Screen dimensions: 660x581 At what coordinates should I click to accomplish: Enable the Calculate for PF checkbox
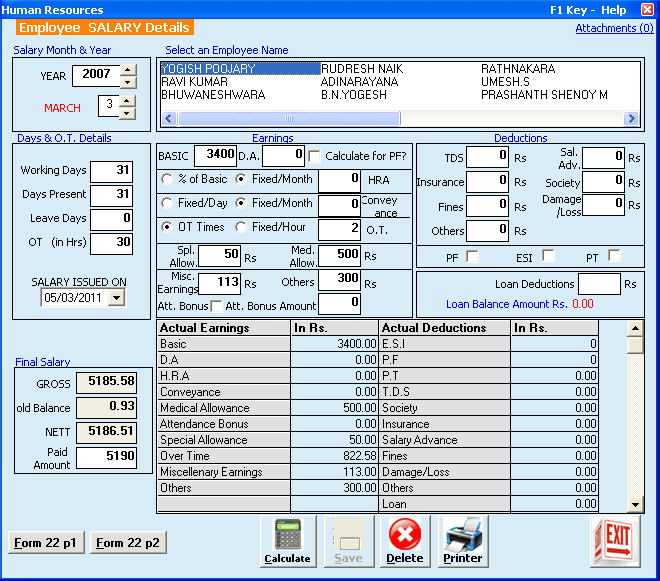click(x=314, y=157)
